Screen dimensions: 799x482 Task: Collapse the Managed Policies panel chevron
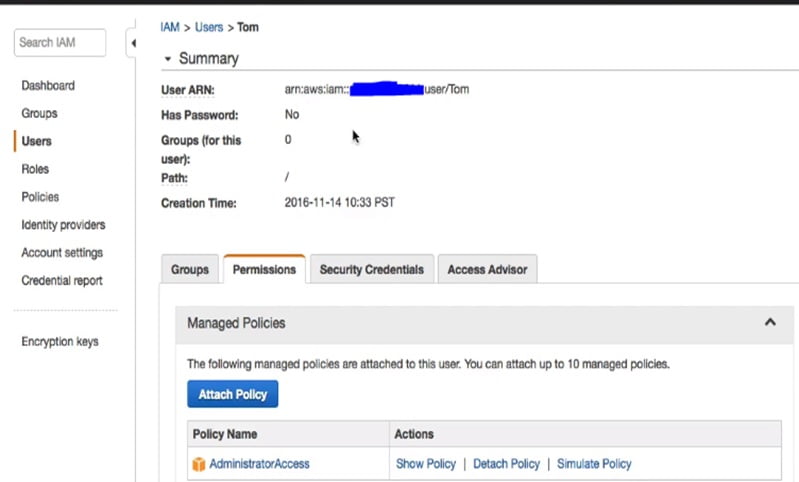[770, 322]
